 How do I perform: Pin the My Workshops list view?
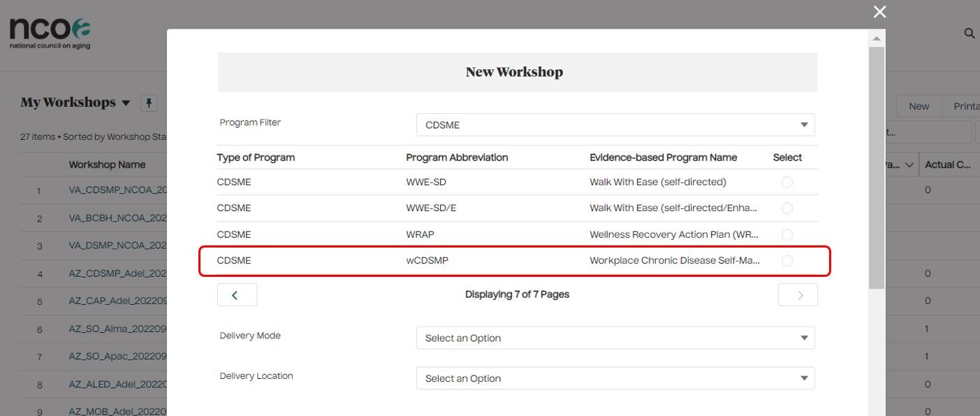pyautogui.click(x=148, y=103)
